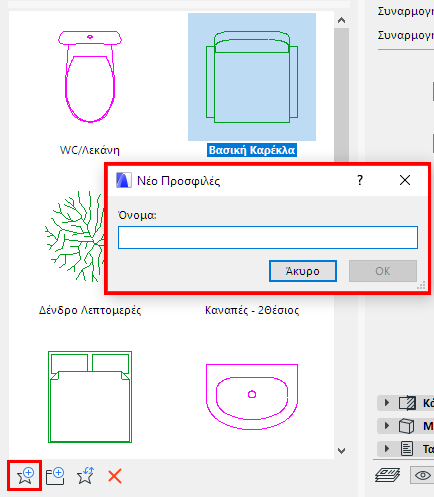The image size is (434, 497).
Task: Click the New Folder plus icon
Action: 55,476
